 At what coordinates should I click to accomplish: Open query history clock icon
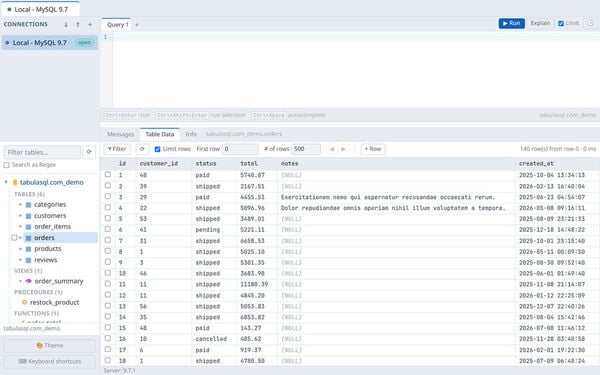(590, 23)
